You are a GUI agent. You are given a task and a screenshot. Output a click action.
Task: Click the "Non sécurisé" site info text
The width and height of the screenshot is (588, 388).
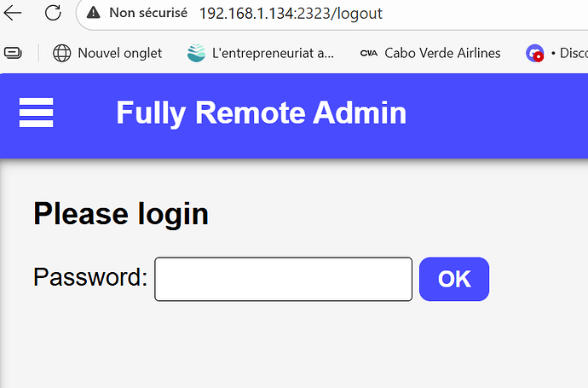148,14
